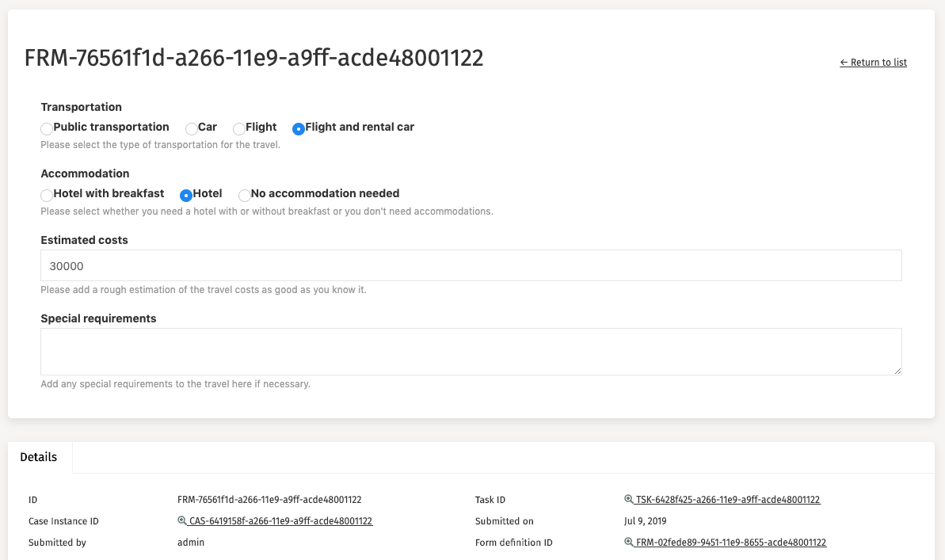Select No accommodation needed

tap(245, 195)
